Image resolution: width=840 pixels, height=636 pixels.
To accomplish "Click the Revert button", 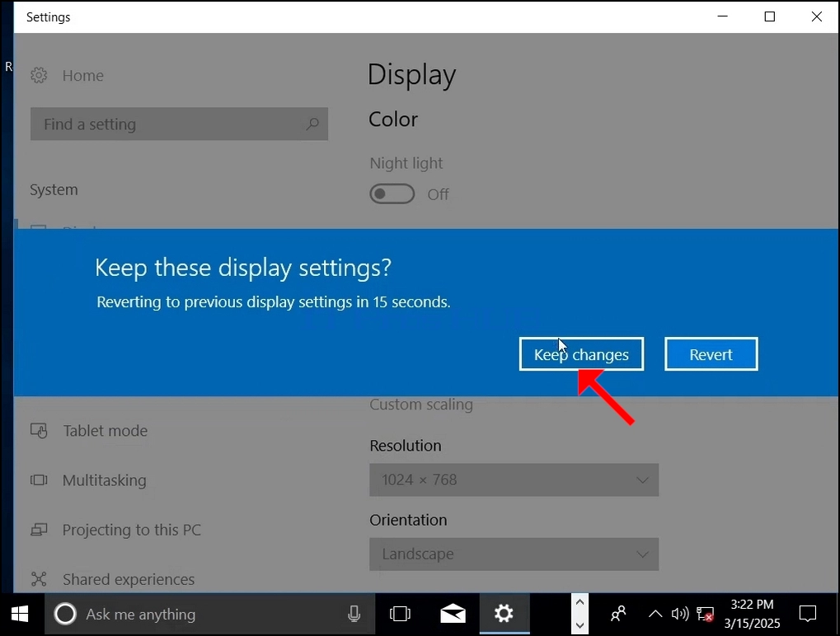I will 711,354.
